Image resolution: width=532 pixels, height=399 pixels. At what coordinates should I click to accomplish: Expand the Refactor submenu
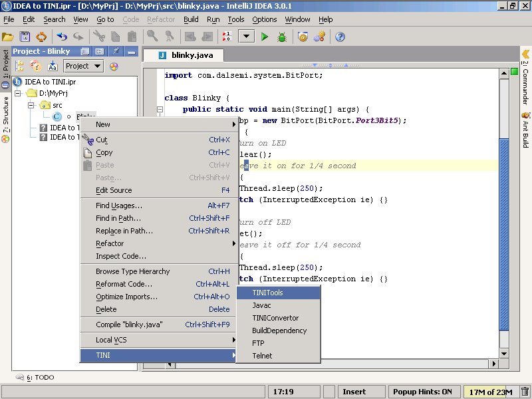pyautogui.click(x=158, y=243)
